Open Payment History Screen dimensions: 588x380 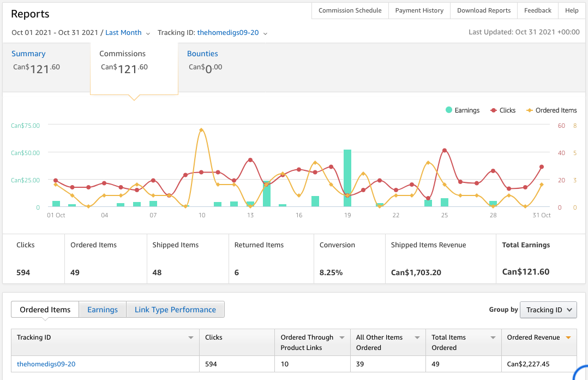point(419,10)
